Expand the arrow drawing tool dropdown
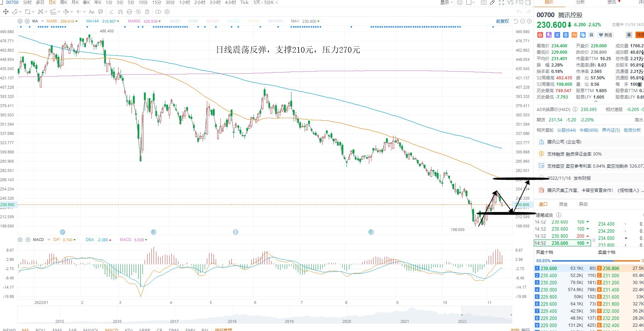The height and width of the screenshot is (331, 644). tap(84, 12)
